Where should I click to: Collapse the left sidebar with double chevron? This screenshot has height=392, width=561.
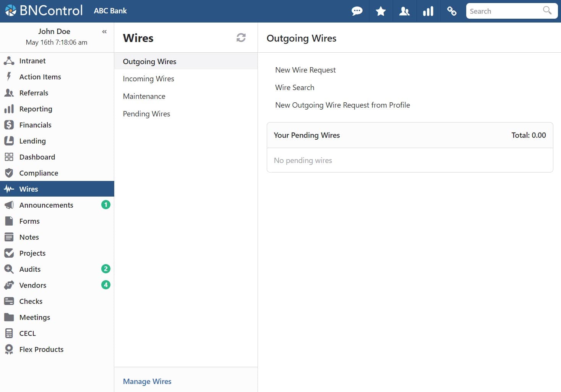[104, 32]
